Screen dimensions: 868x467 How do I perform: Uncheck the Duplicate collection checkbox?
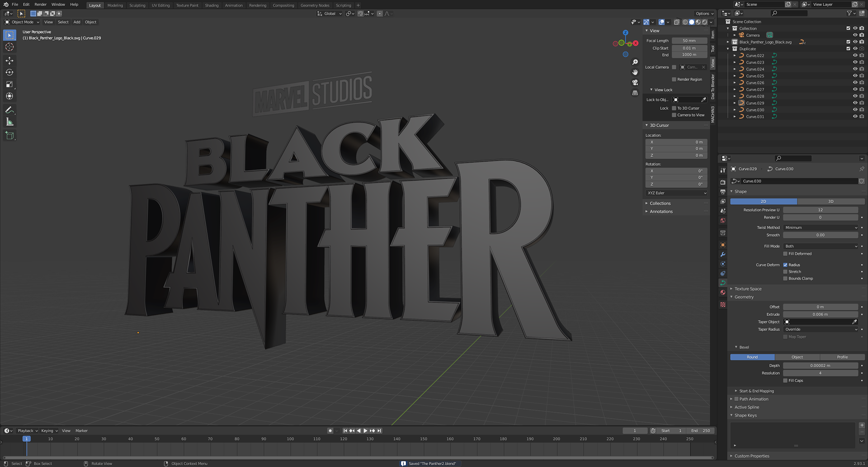848,48
